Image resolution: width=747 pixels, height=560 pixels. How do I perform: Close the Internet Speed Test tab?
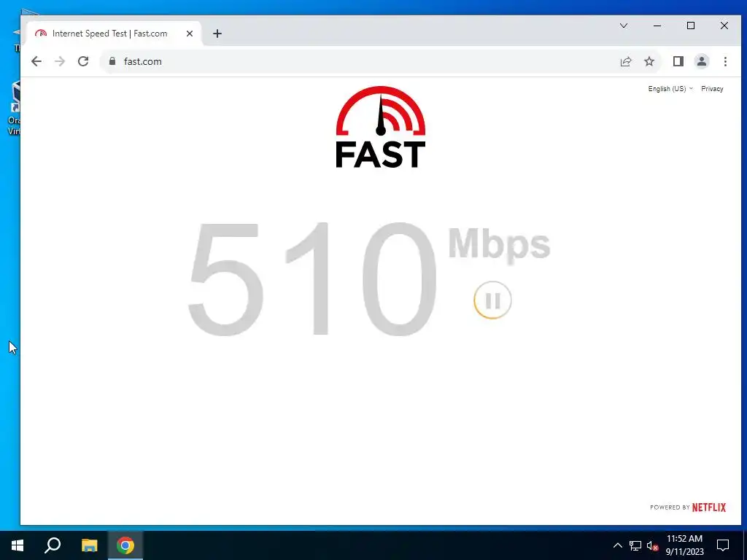[190, 34]
